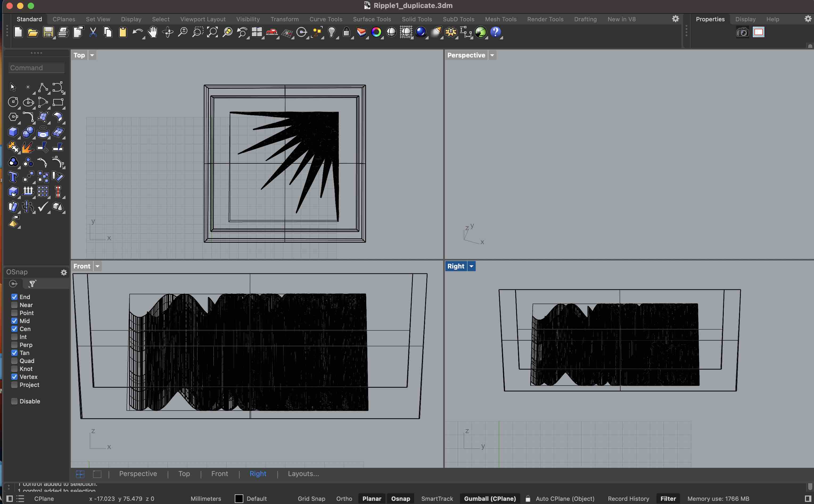Click the Options gear icon in the toolbar

(451, 32)
